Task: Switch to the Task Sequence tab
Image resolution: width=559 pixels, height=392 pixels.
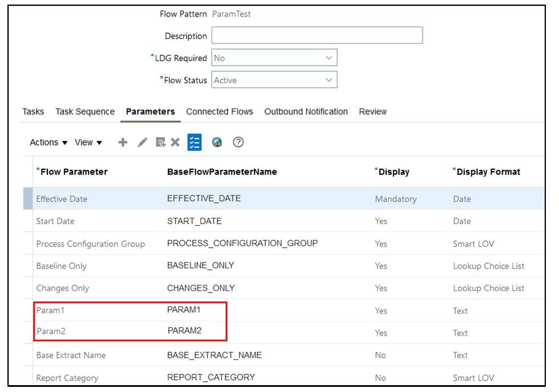Action: [85, 112]
